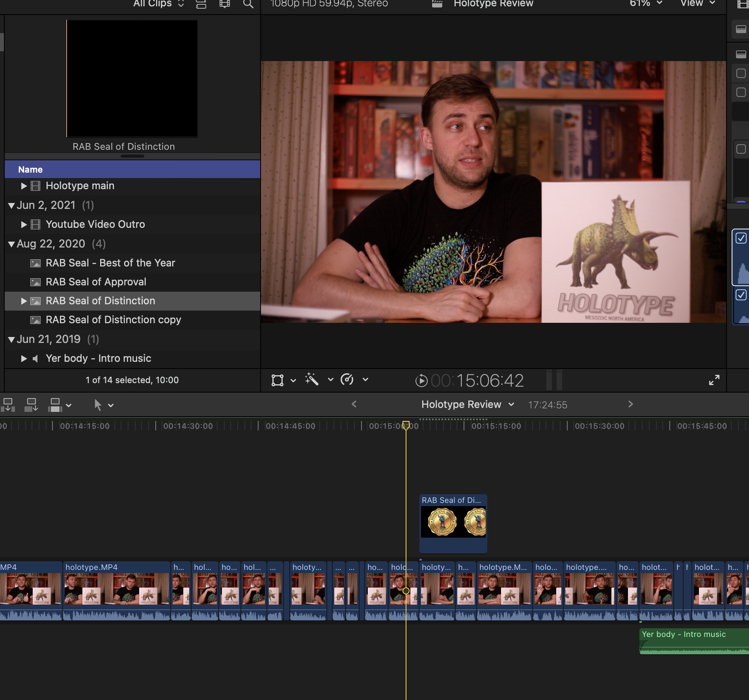
Task: Expand the Holotype main event
Action: [x=24, y=186]
